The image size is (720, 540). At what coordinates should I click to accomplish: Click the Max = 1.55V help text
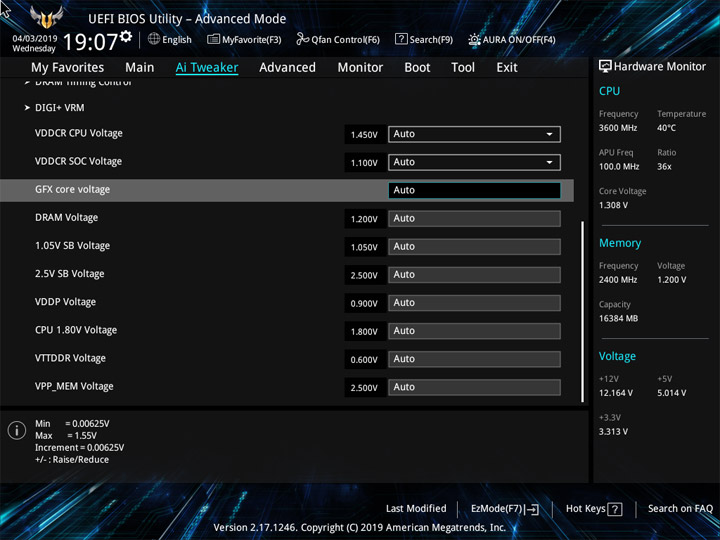point(66,435)
